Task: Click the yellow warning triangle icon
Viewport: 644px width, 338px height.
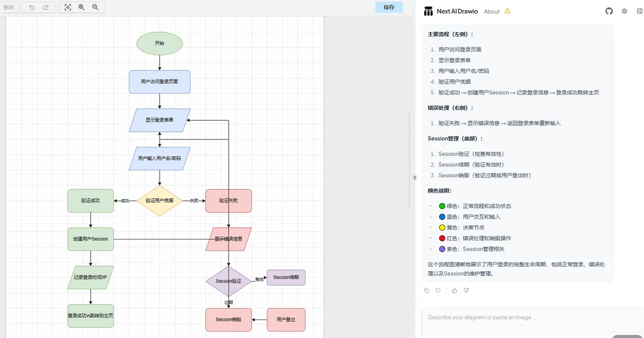Action: tap(507, 11)
